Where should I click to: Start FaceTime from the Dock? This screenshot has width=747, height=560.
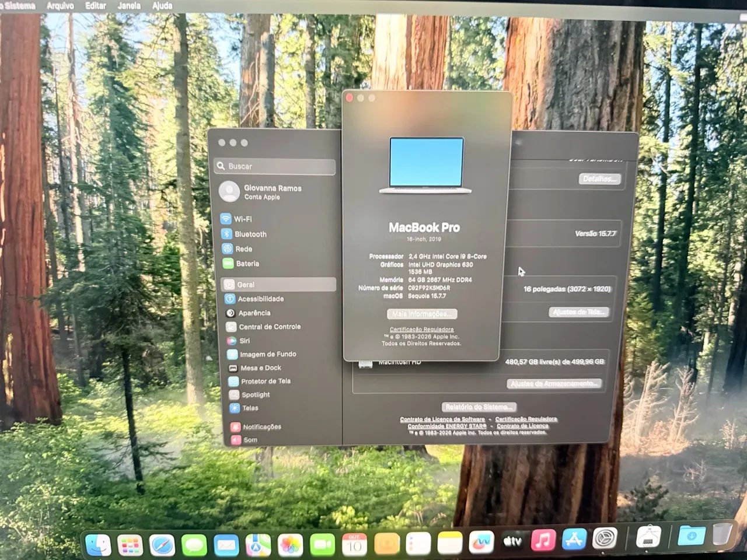pyautogui.click(x=322, y=545)
